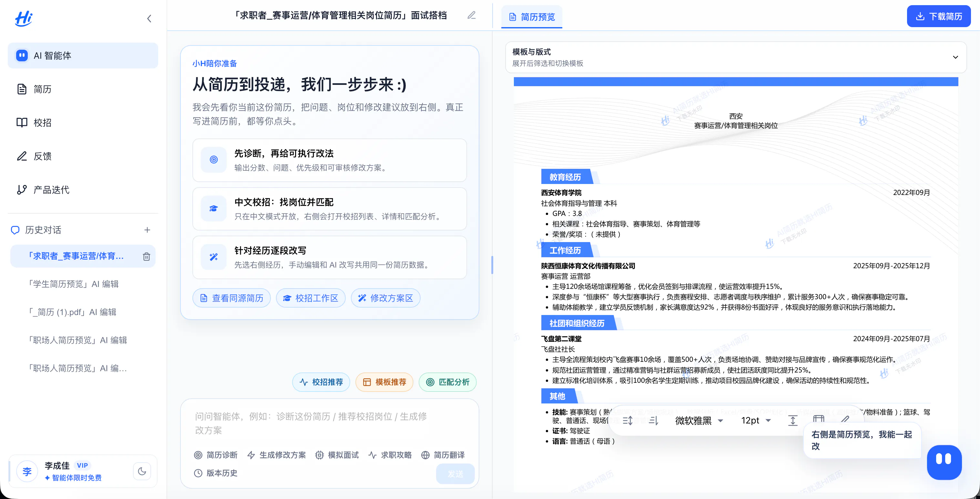Click the magic wand icon on the 针对经历逐段改写 card
Image resolution: width=980 pixels, height=499 pixels.
(x=213, y=257)
